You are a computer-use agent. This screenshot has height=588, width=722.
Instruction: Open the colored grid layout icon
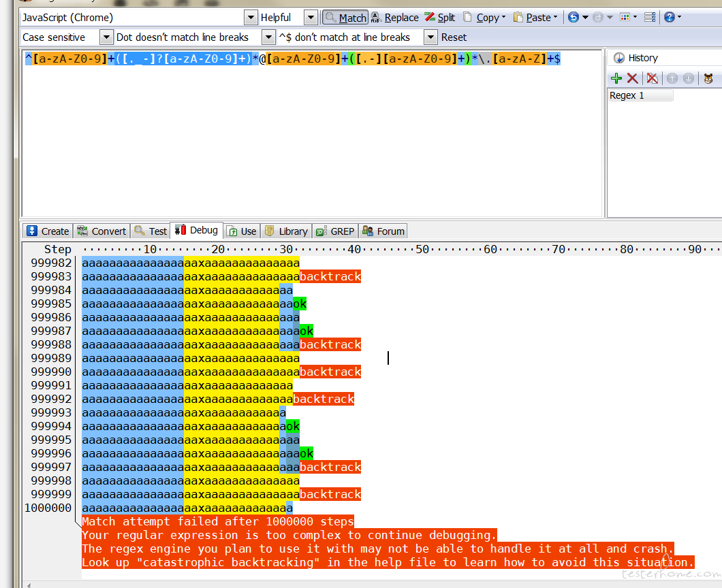tap(625, 18)
